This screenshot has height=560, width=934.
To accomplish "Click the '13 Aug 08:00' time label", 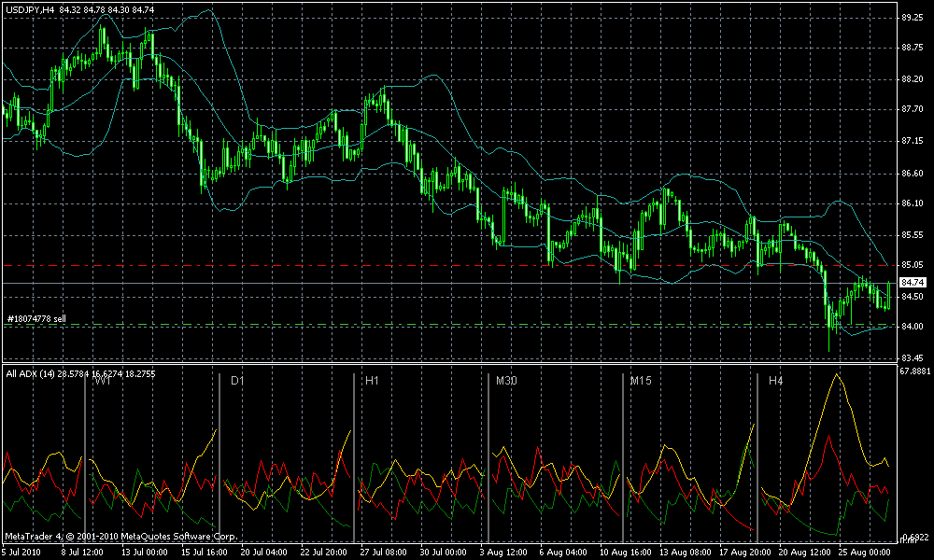I will click(683, 552).
